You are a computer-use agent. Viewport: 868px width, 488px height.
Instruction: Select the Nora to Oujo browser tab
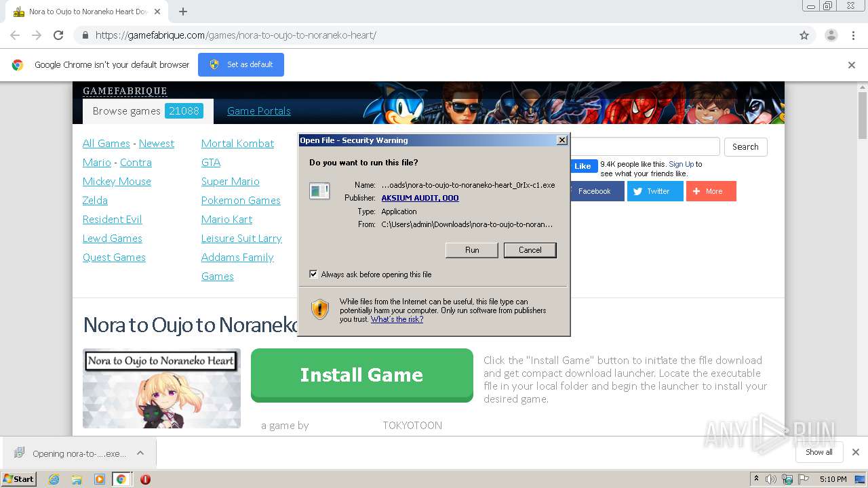(85, 12)
